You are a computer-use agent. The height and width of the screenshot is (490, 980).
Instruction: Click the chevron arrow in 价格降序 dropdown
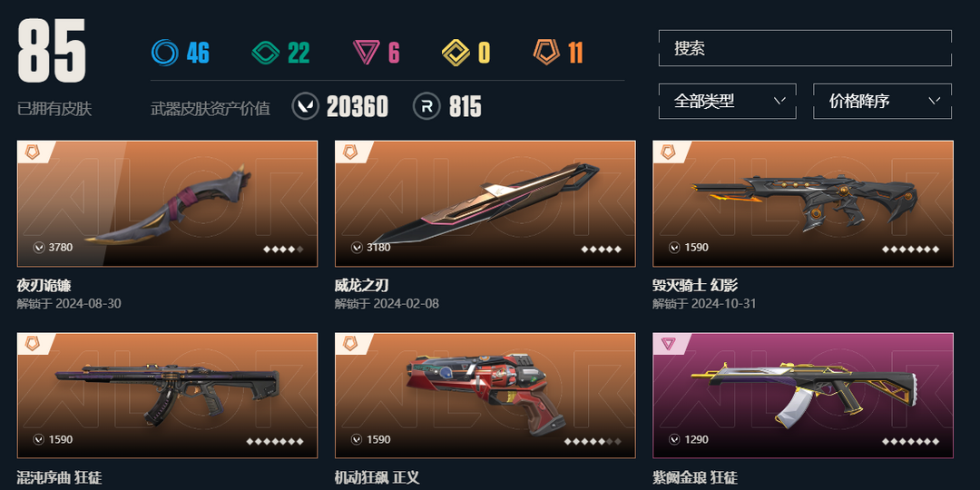point(935,101)
